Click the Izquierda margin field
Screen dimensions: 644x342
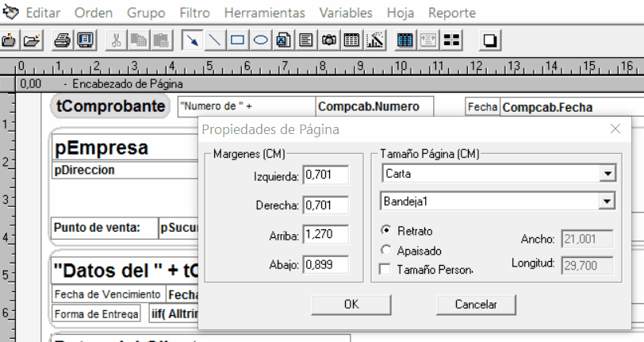coord(326,175)
